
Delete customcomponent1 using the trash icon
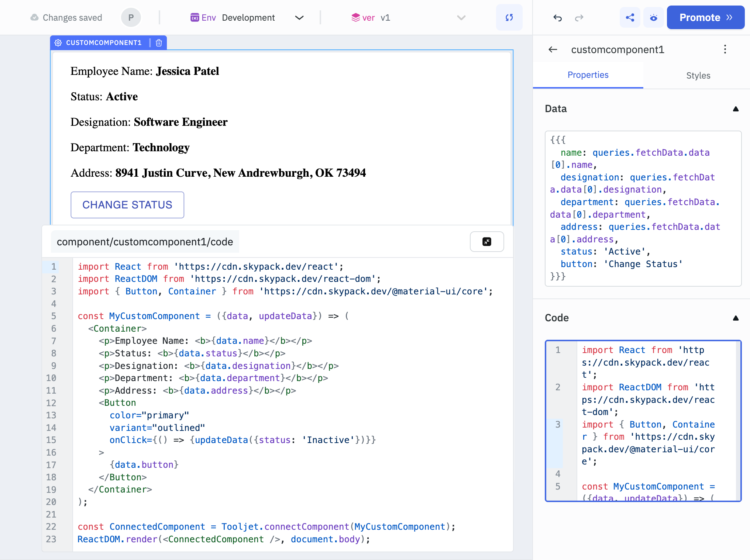coord(159,43)
